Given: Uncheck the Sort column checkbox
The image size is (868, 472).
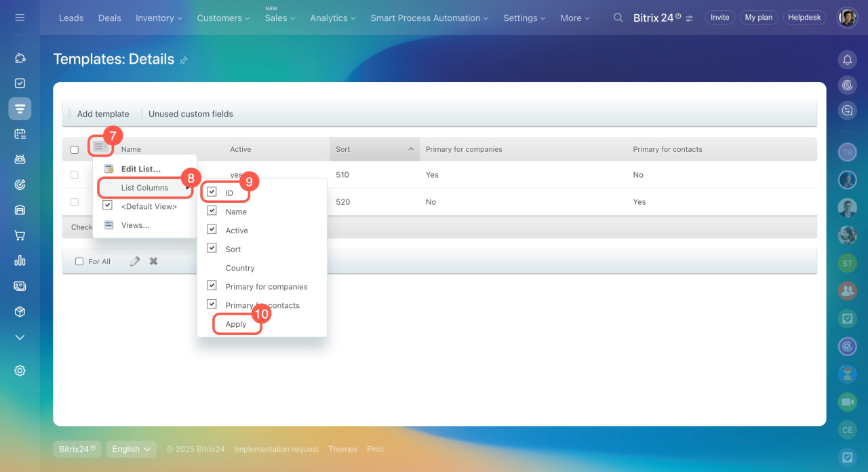Looking at the screenshot, I should click(212, 249).
